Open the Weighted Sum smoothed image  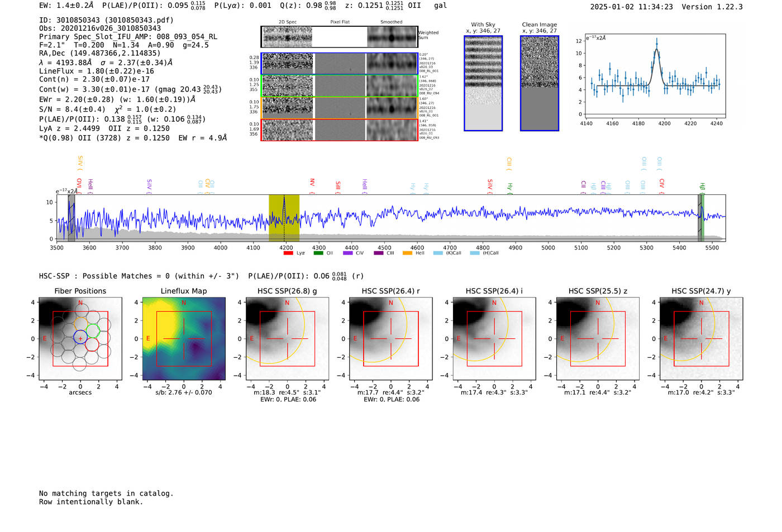[392, 37]
